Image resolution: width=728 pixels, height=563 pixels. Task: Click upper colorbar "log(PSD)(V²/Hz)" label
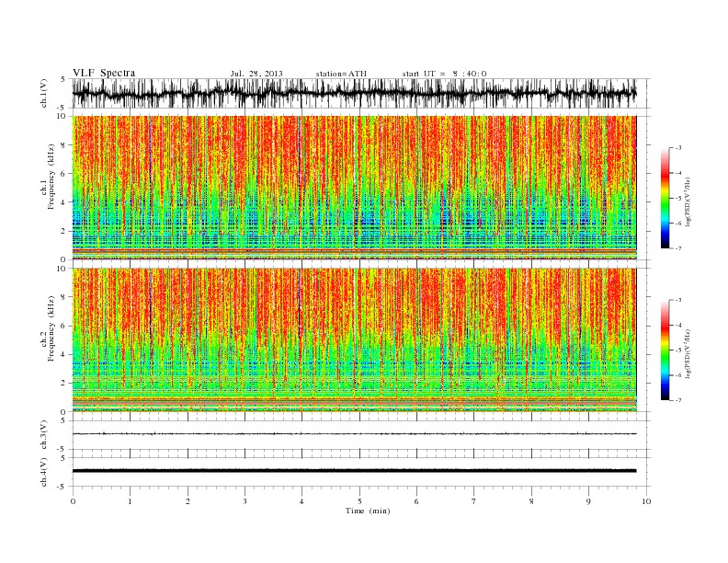pos(688,201)
